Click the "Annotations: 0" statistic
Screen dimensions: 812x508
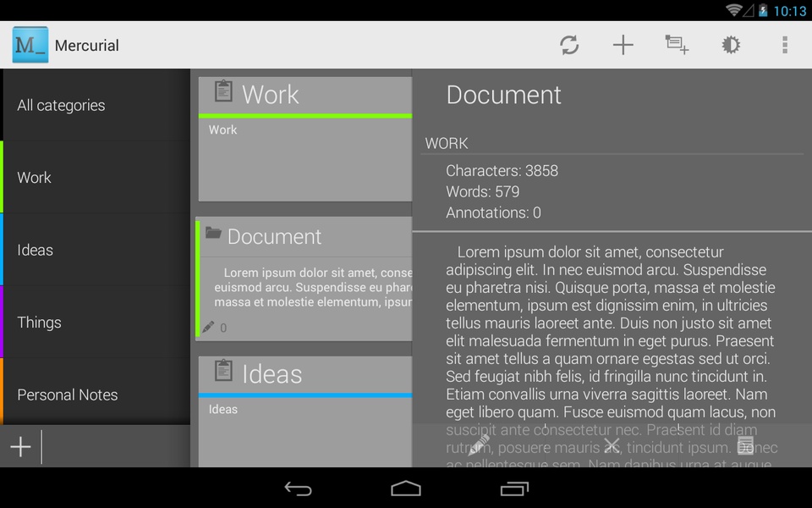493,213
